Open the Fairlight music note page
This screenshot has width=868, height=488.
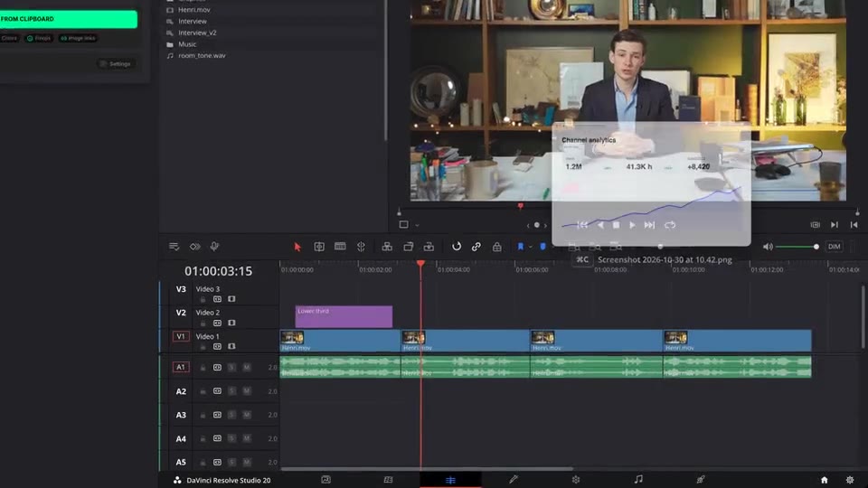coord(638,479)
